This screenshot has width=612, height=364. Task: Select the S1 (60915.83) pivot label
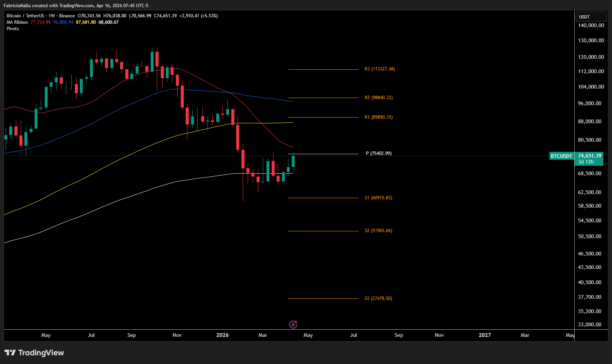(x=378, y=198)
